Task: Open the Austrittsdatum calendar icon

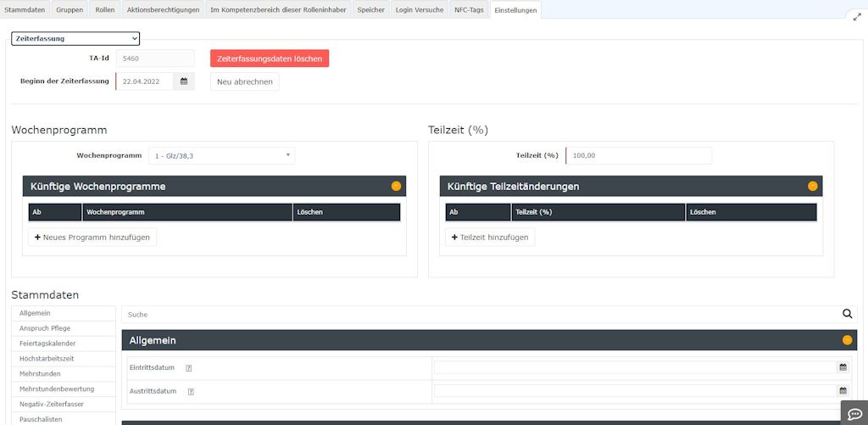Action: (x=843, y=391)
